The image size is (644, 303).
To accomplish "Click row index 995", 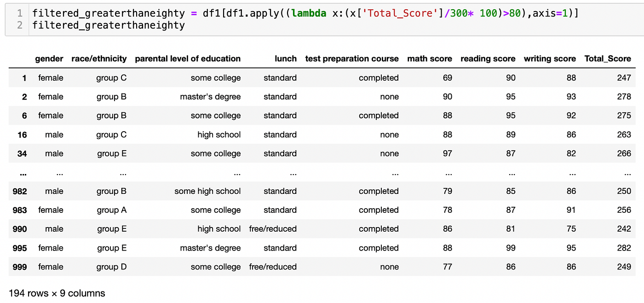I will point(20,248).
